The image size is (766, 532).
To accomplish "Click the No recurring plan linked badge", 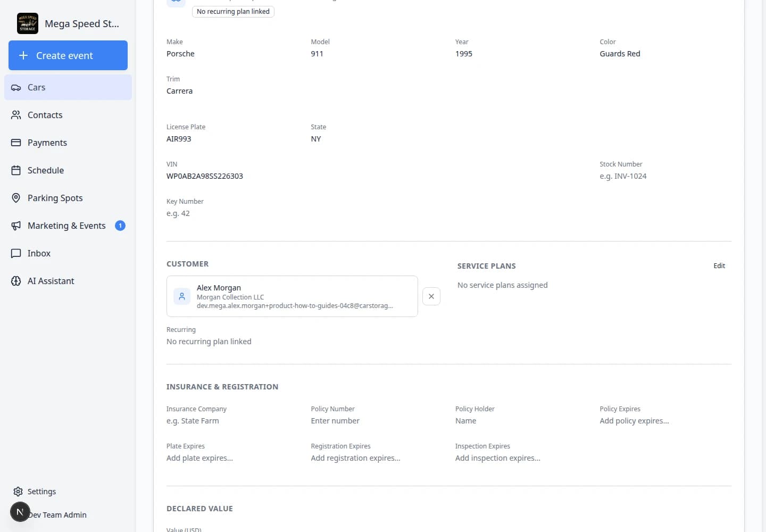I will pyautogui.click(x=233, y=12).
